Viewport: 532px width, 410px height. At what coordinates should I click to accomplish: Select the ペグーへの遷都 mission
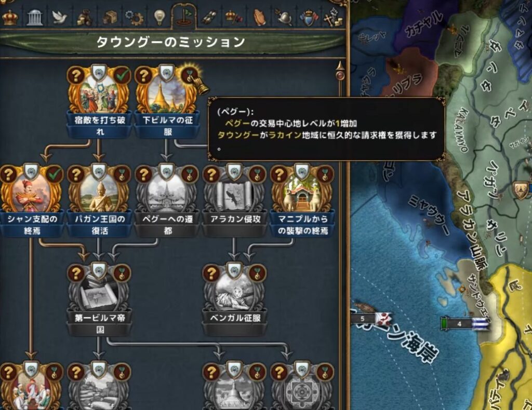point(167,200)
